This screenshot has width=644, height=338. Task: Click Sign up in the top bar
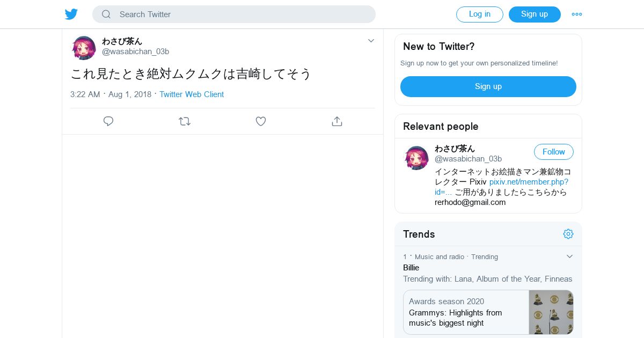pyautogui.click(x=535, y=14)
